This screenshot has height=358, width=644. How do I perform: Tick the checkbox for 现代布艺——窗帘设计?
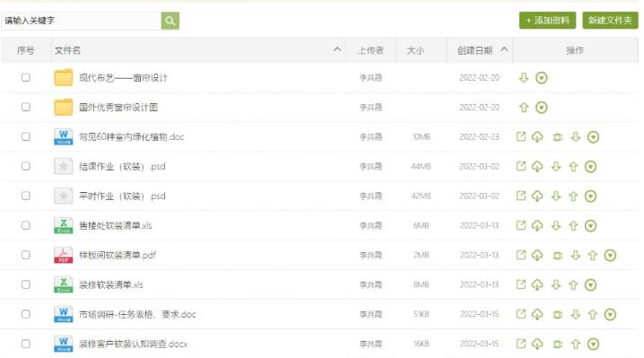click(26, 77)
